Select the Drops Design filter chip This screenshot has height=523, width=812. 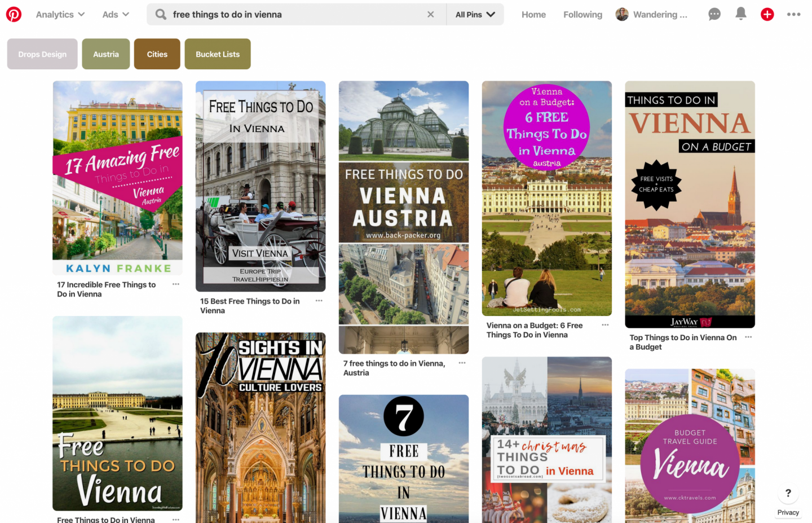click(42, 54)
